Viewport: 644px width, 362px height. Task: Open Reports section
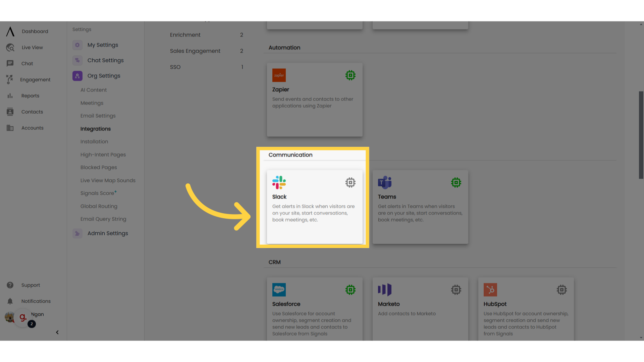tap(30, 96)
